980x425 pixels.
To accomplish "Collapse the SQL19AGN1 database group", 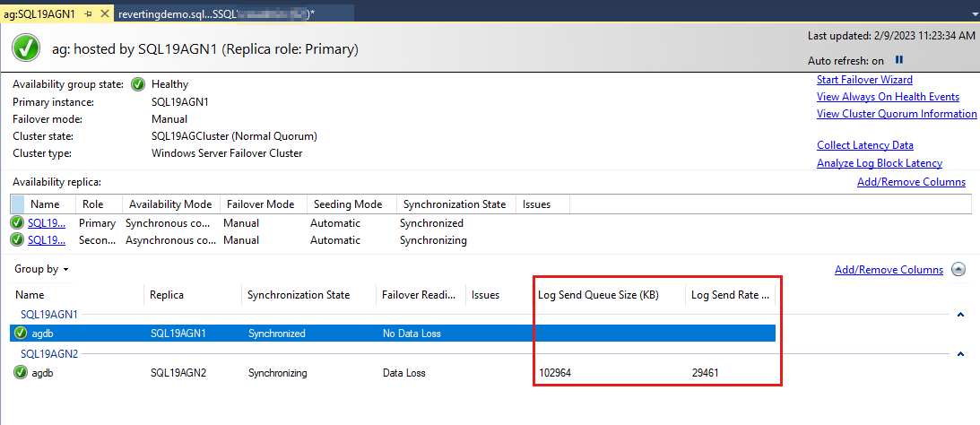I will pyautogui.click(x=960, y=315).
